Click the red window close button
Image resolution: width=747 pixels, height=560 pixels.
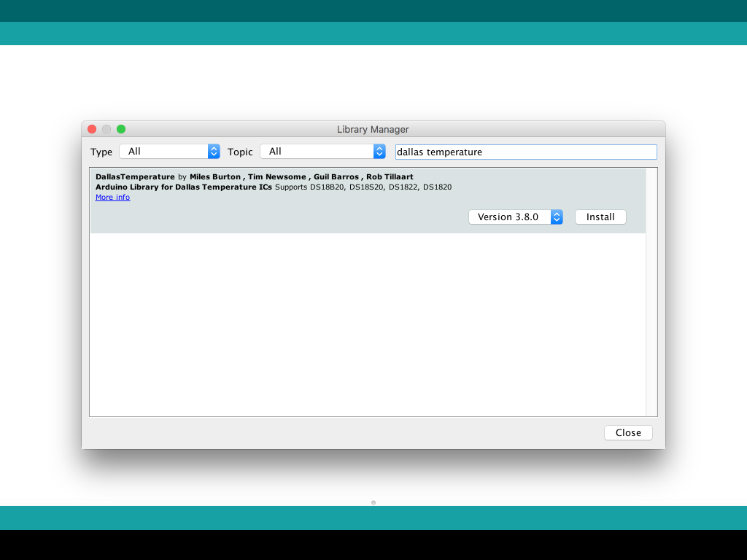click(92, 129)
